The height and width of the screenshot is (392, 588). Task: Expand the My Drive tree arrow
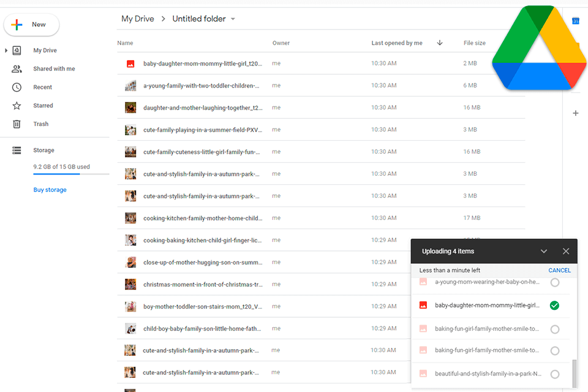coord(6,50)
